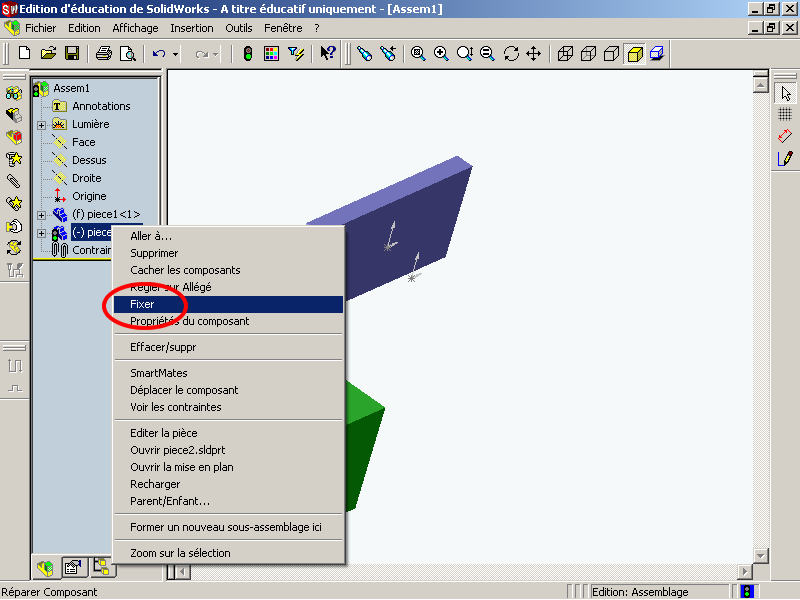Select Déplacer le composant
This screenshot has height=600, width=800.
tap(228, 390)
